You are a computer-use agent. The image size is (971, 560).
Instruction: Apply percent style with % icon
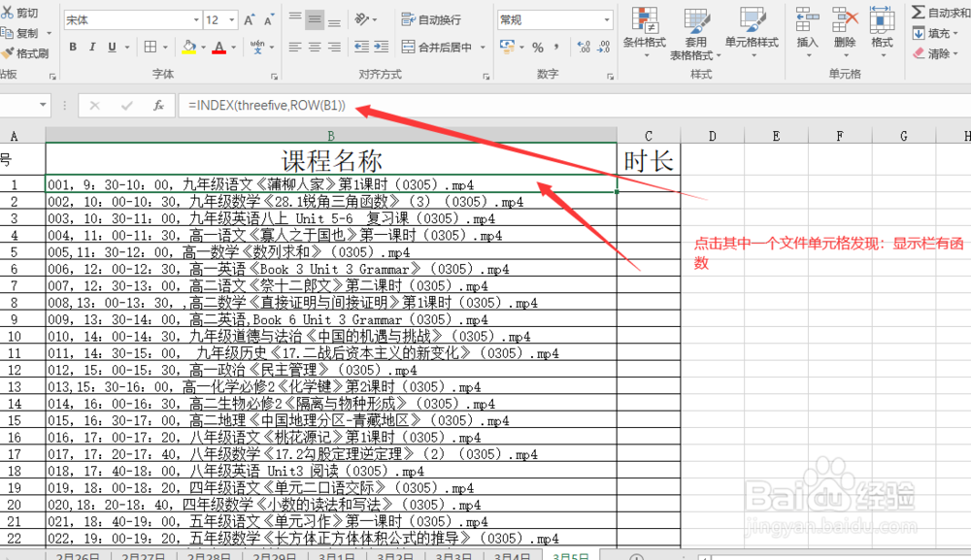tap(538, 47)
